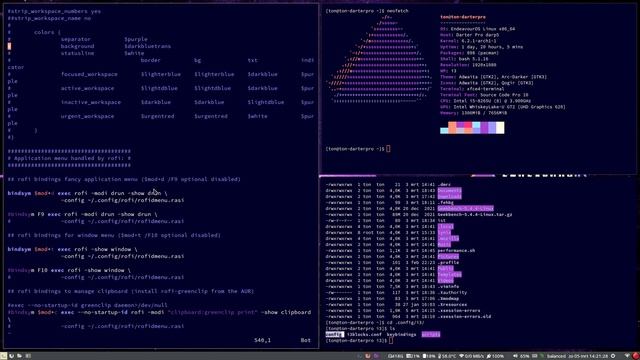This screenshot has width=640, height=360.
Task: Click the fourth workspace icon in i3bar
Action: (x=28, y=356)
